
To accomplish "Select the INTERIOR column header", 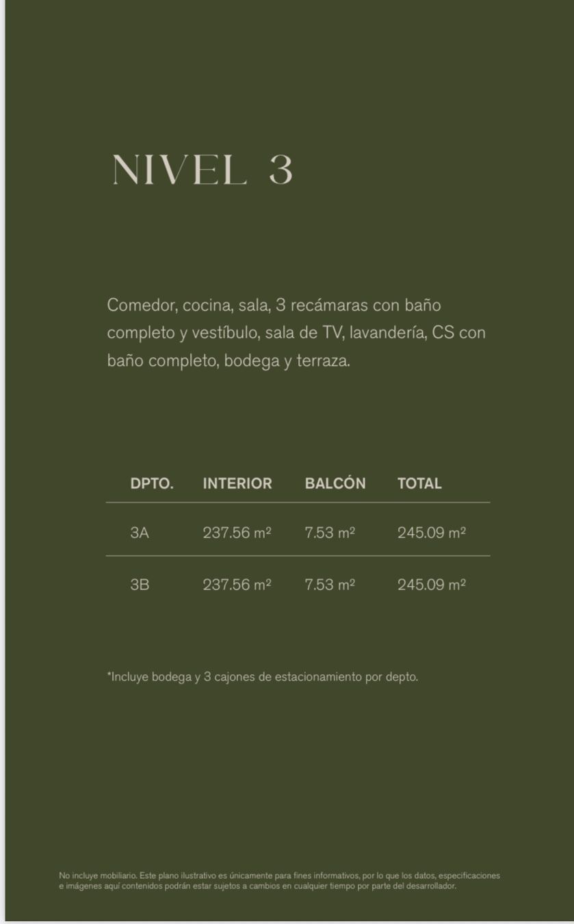I will click(237, 484).
